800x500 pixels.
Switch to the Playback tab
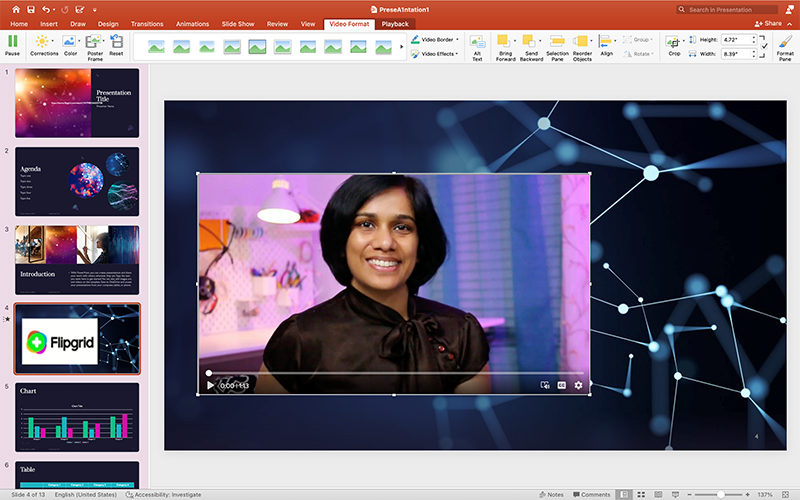(x=395, y=24)
